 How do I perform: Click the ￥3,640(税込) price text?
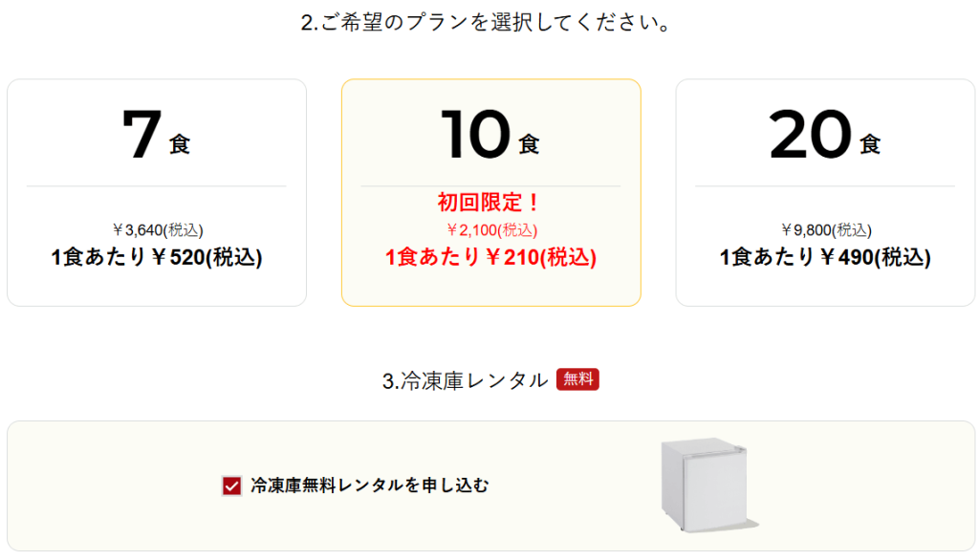[157, 229]
